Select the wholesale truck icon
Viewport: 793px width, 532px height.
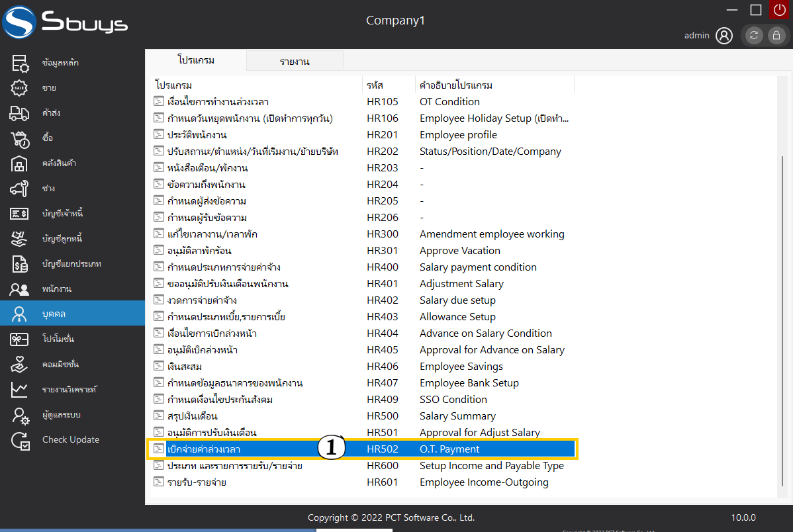[x=20, y=113]
